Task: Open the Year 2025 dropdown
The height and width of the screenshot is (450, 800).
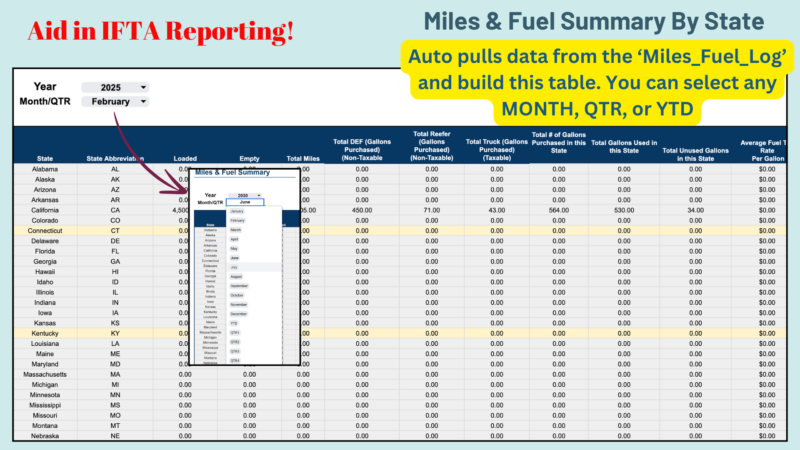Action: click(115, 87)
